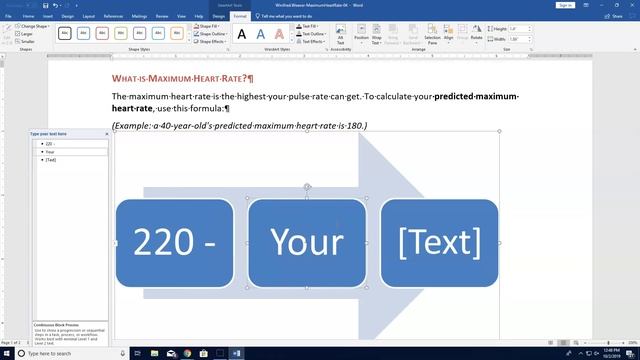Image resolution: width=640 pixels, height=360 pixels.
Task: Apply the blue letter A WordArt style
Action: click(x=260, y=34)
